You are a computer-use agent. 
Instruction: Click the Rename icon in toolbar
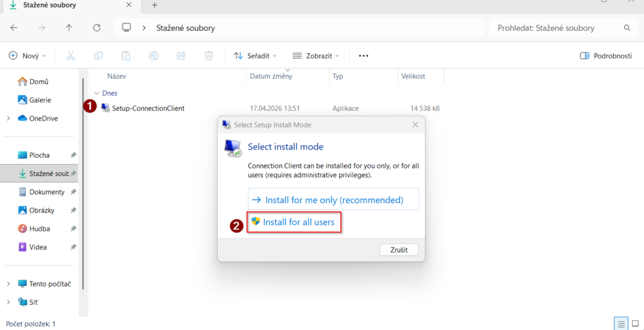pyautogui.click(x=153, y=56)
